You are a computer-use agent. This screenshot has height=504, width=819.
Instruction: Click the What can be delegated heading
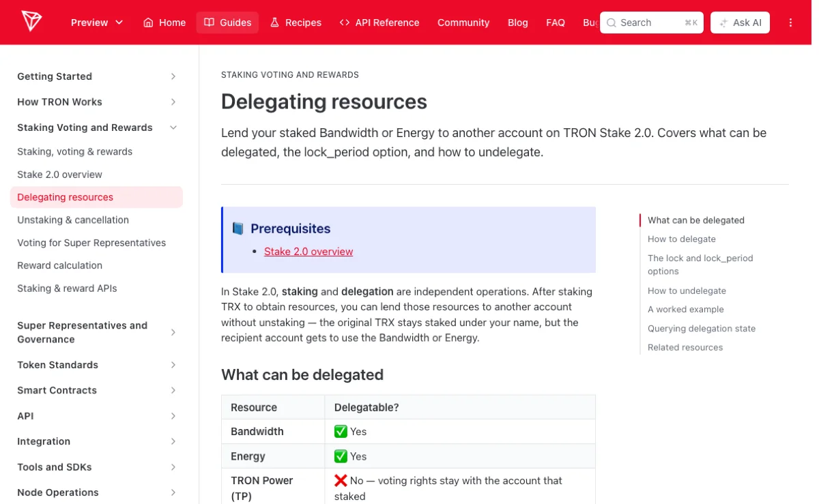(302, 374)
